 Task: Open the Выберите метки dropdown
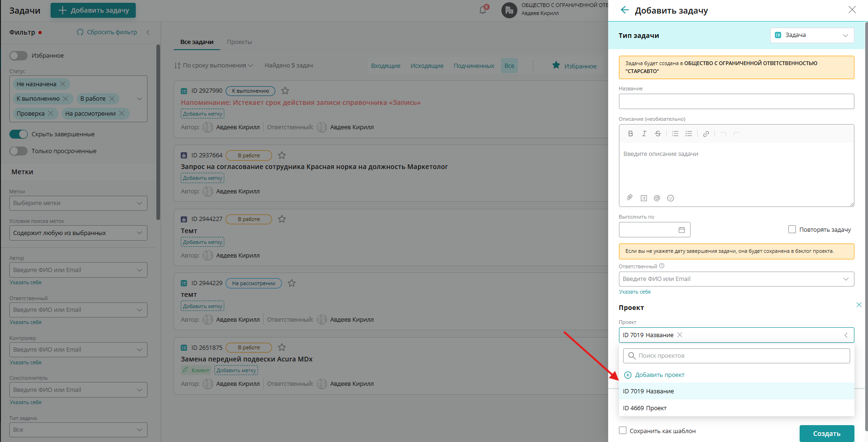(78, 203)
